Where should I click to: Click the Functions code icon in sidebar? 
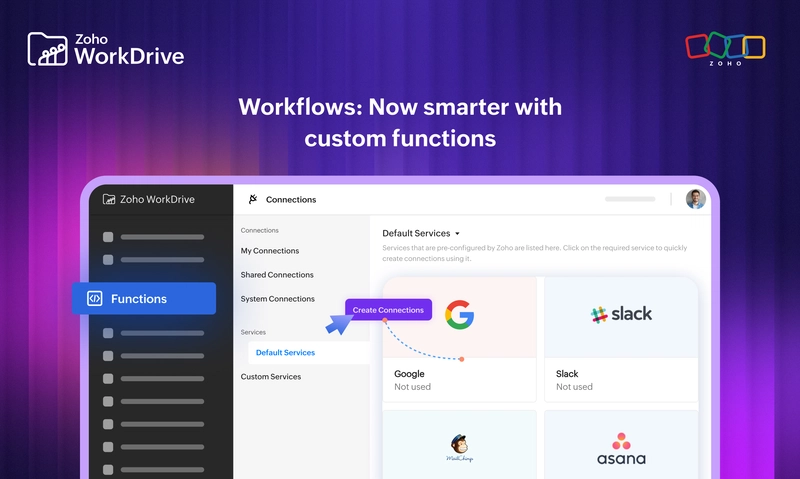95,298
